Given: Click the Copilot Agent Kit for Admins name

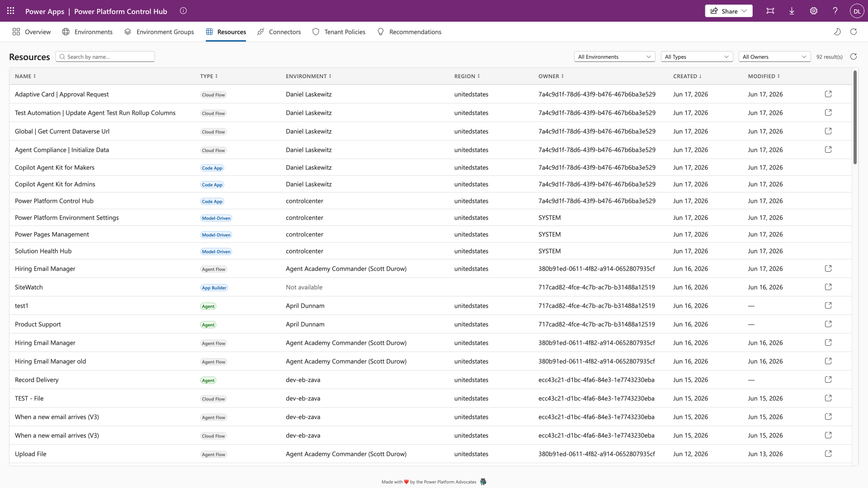Looking at the screenshot, I should (x=55, y=184).
